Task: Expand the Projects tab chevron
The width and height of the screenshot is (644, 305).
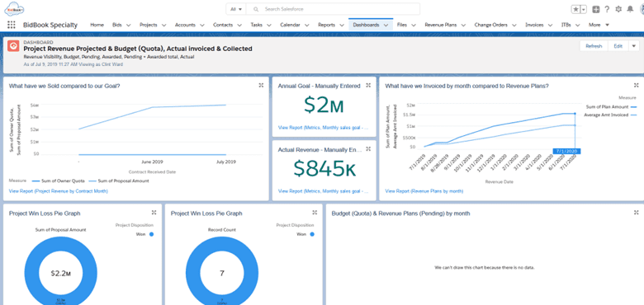Action: (x=163, y=25)
